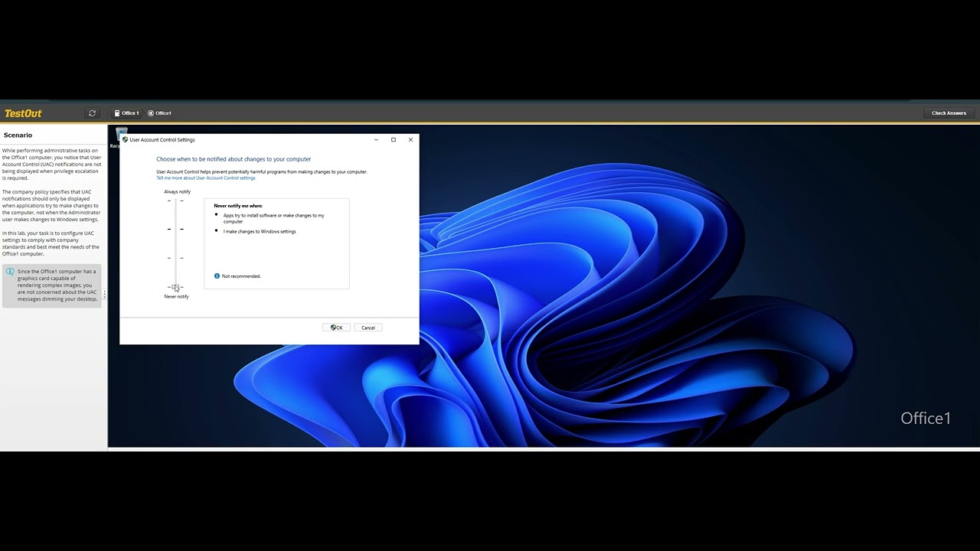The width and height of the screenshot is (980, 551).
Task: Click the Check Answers button
Action: click(x=949, y=113)
